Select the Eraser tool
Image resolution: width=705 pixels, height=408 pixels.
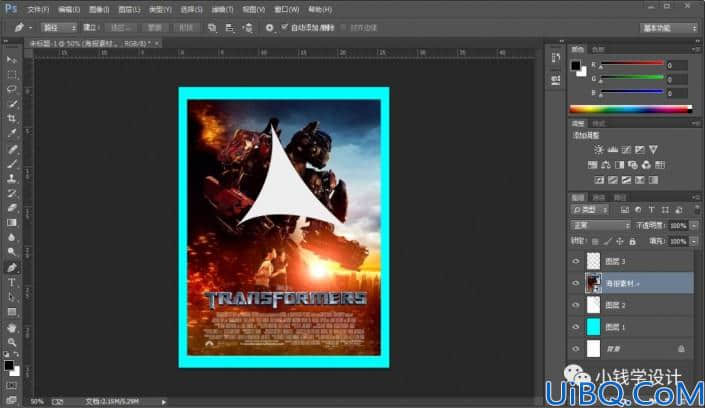12,208
